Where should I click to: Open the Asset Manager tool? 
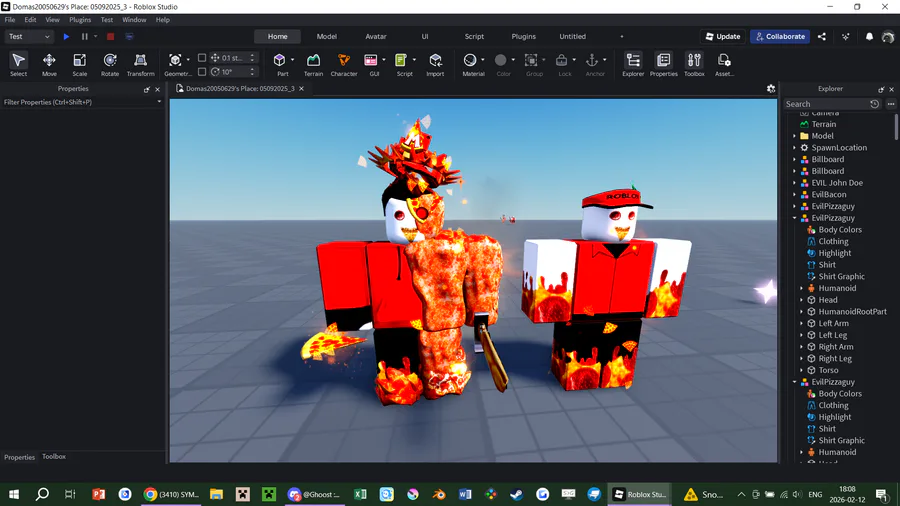[724, 64]
